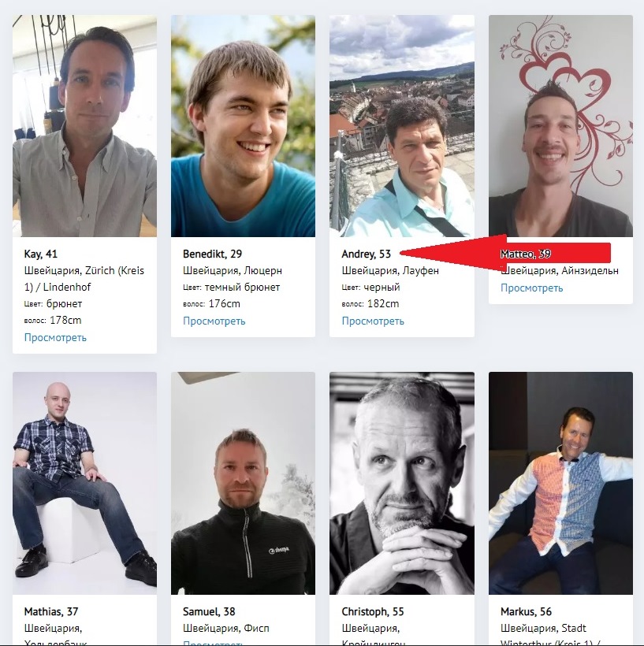
Task: Select the name Christoph, 55
Action: pos(373,611)
